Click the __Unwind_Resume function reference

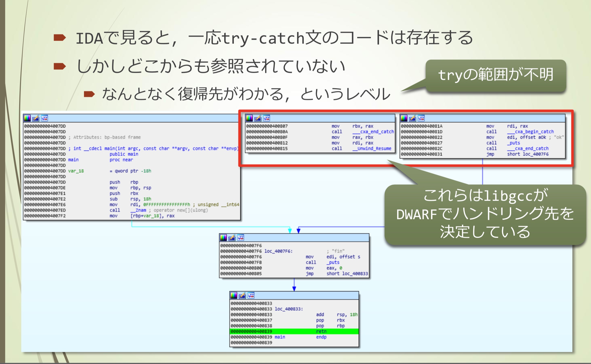click(x=372, y=149)
